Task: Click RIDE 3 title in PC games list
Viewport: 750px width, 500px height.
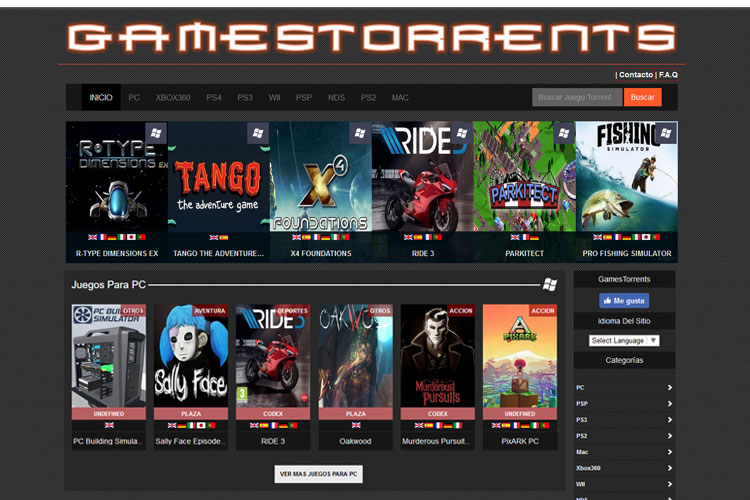Action: [x=273, y=441]
